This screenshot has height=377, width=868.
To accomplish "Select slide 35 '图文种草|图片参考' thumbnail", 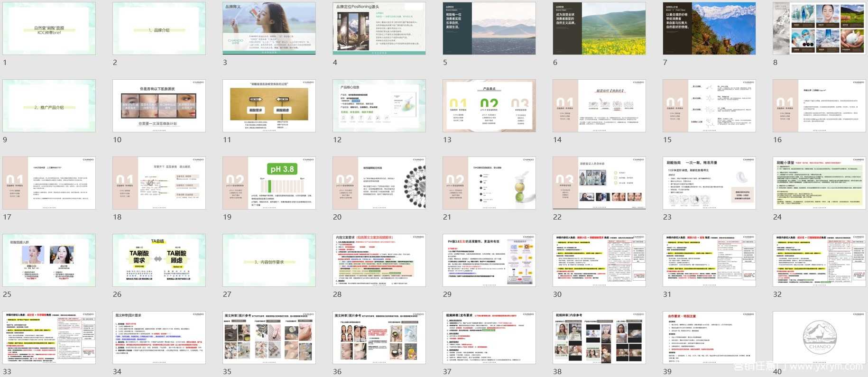I will coord(269,338).
